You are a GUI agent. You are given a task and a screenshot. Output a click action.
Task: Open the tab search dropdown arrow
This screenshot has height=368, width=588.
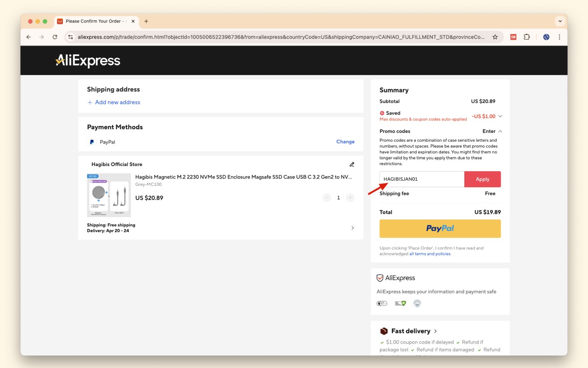pyautogui.click(x=560, y=21)
